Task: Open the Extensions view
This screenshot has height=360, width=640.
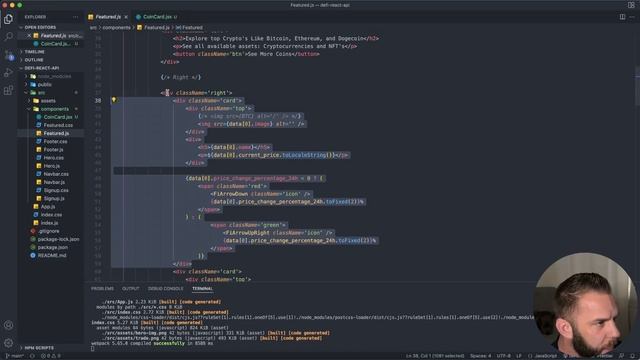Action: (8, 90)
